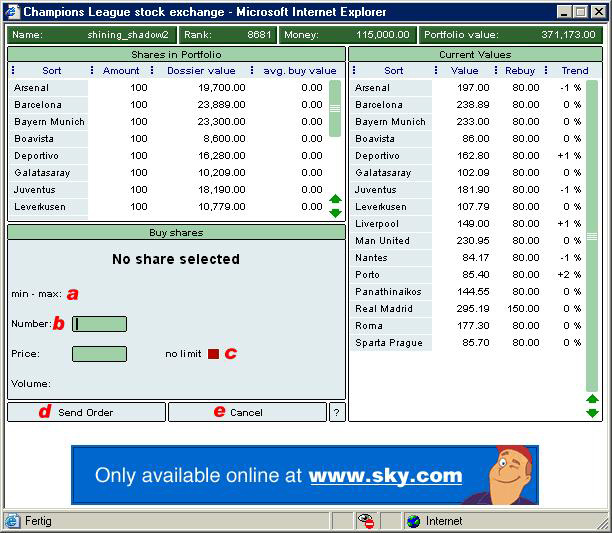
Task: Sort portfolio by Amount column
Action: pyautogui.click(x=121, y=71)
